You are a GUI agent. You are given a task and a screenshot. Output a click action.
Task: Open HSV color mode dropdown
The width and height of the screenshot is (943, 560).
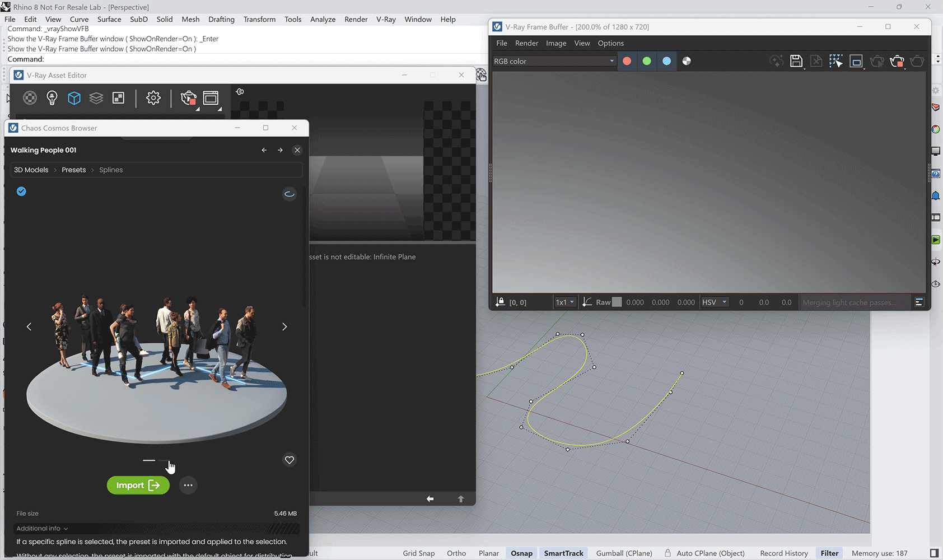pyautogui.click(x=715, y=302)
